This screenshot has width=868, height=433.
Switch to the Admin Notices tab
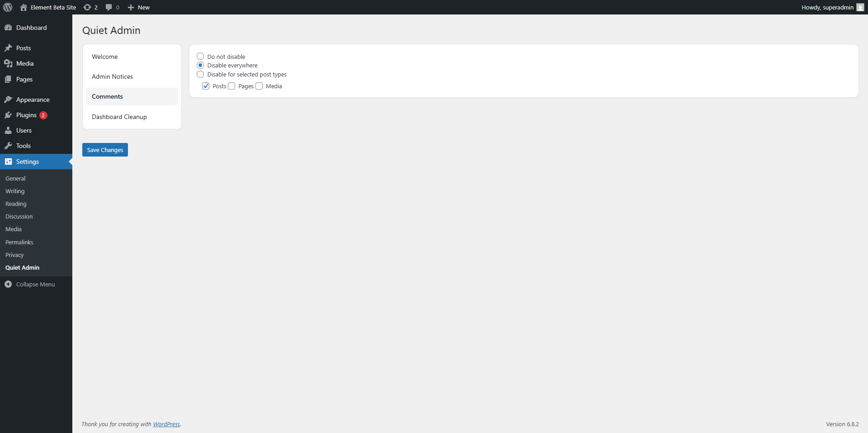pyautogui.click(x=132, y=76)
